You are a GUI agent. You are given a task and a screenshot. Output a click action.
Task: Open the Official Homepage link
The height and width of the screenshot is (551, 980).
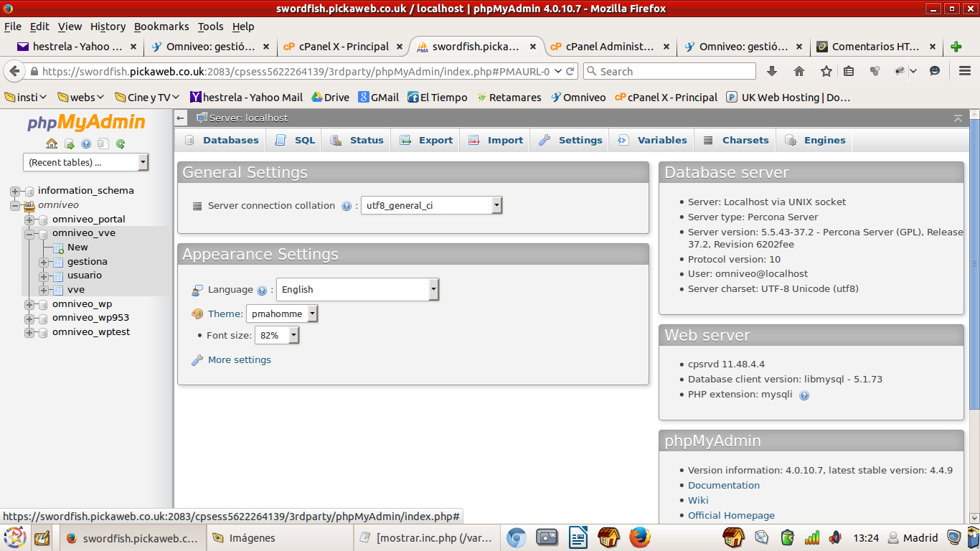coord(731,516)
